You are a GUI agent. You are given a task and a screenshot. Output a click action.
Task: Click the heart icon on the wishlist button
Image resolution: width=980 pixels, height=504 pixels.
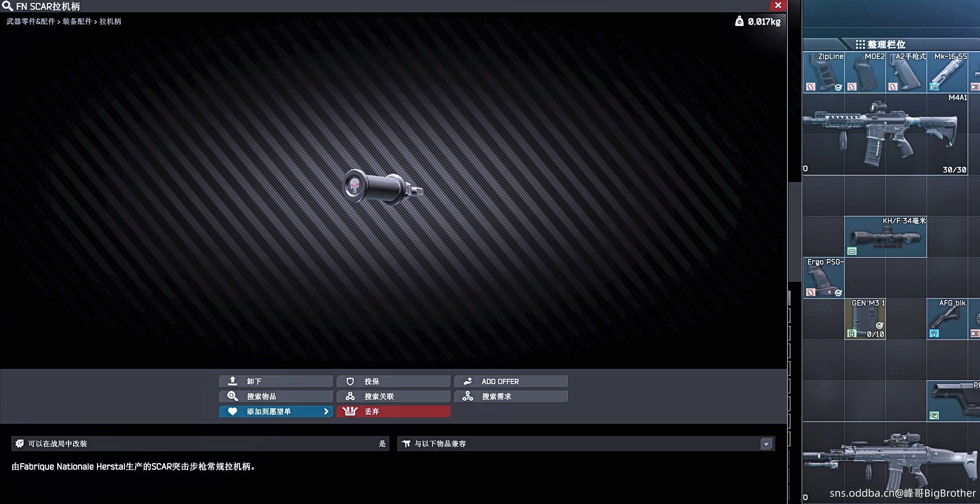[x=233, y=412]
